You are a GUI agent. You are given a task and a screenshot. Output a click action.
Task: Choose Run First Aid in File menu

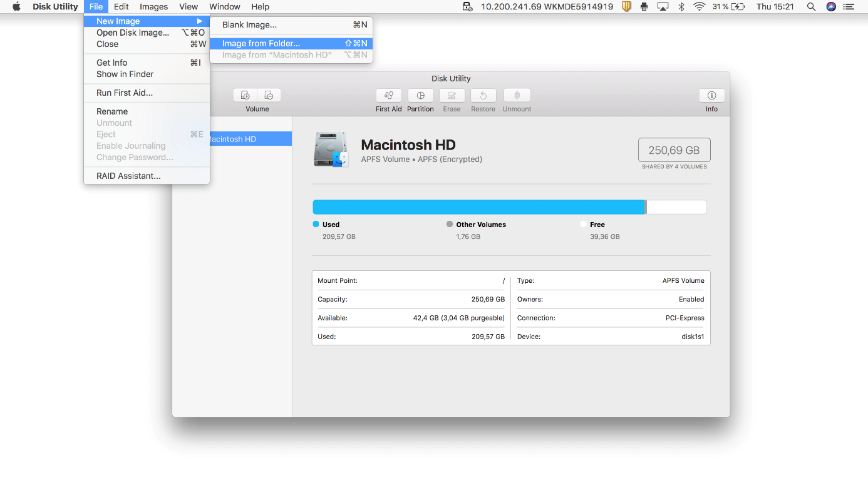click(x=147, y=93)
